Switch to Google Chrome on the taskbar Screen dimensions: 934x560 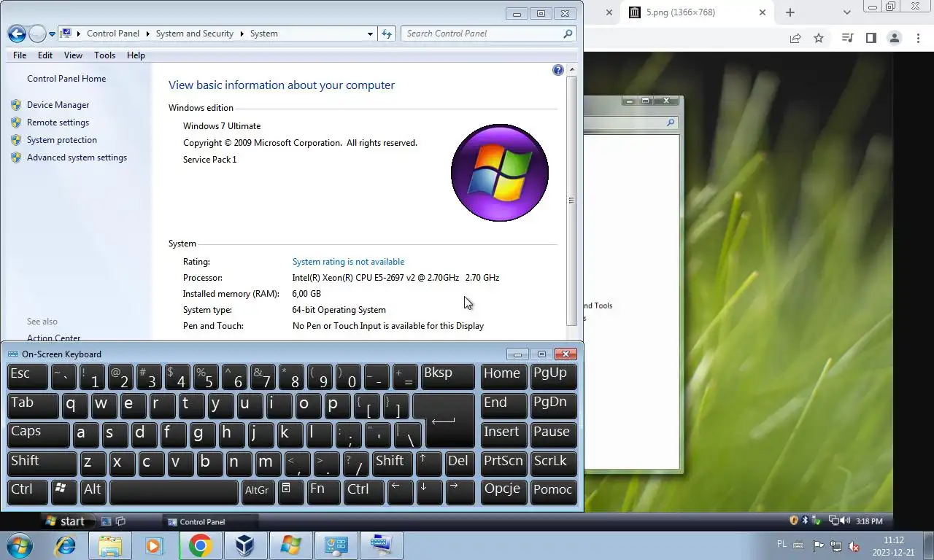[200, 545]
